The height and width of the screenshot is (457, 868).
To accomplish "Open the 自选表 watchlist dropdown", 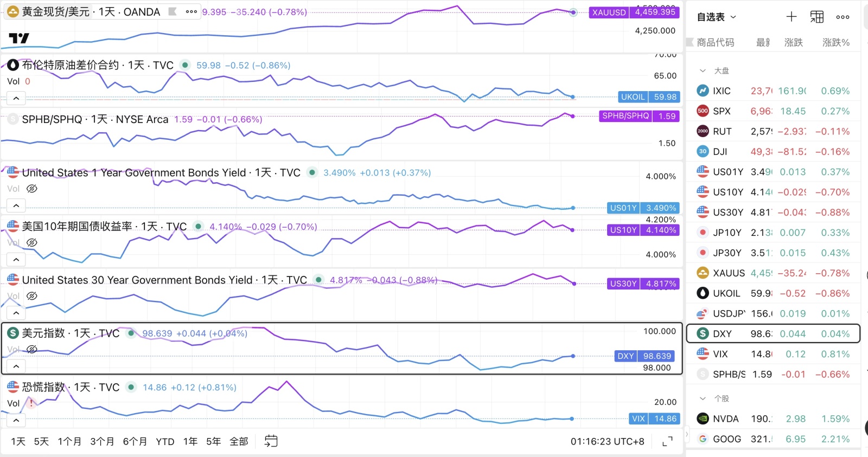I will click(x=717, y=17).
